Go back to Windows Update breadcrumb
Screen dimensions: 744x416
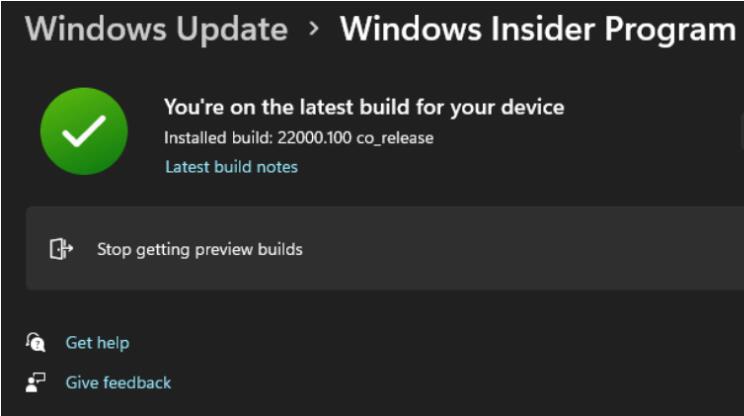click(x=156, y=29)
